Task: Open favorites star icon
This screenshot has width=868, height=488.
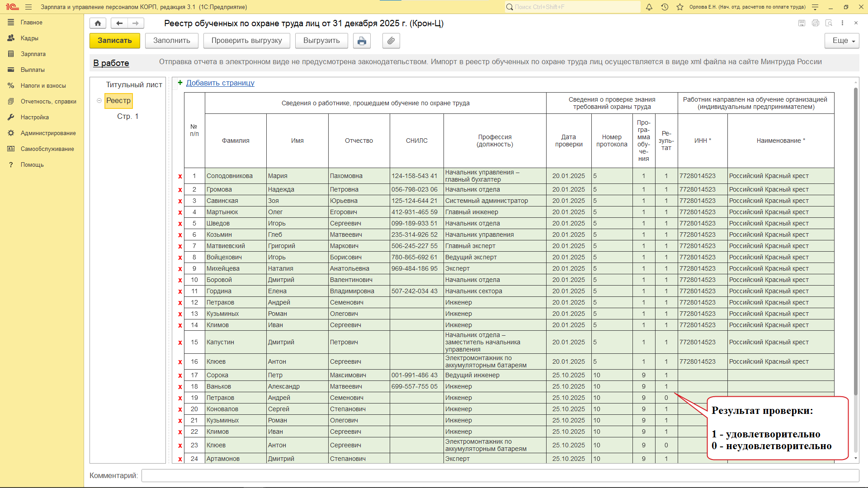Action: tap(679, 7)
